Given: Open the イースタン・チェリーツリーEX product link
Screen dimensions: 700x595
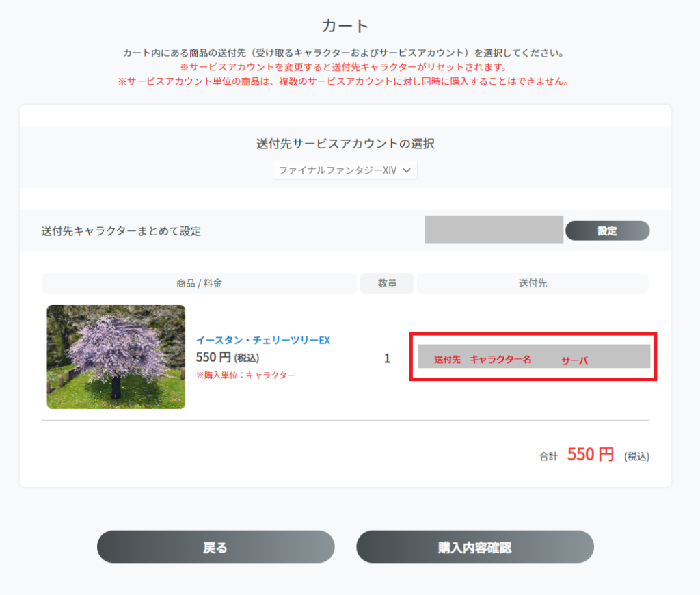Looking at the screenshot, I should point(265,339).
